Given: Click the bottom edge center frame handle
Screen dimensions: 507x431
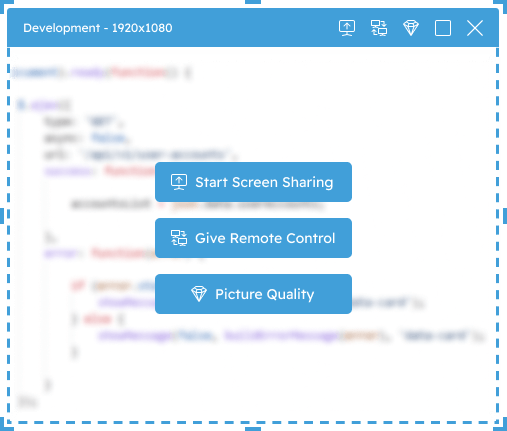Looking at the screenshot, I should pos(253,429).
